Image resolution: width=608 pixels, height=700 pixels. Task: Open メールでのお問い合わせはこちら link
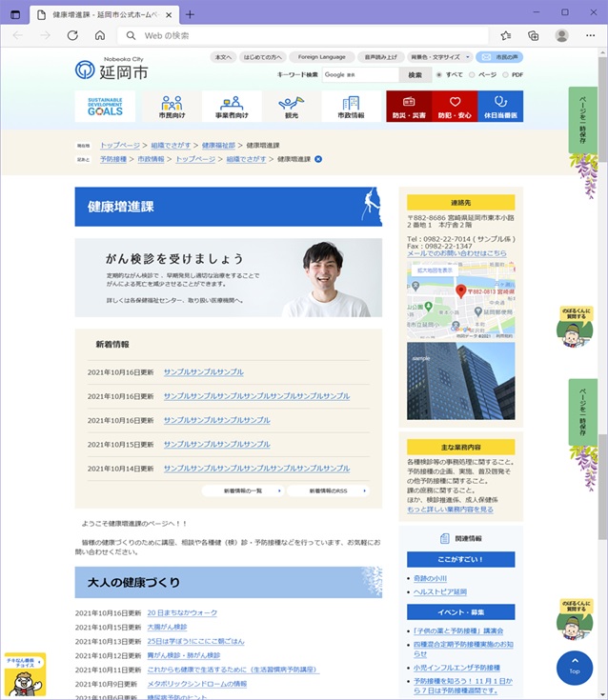tap(456, 253)
